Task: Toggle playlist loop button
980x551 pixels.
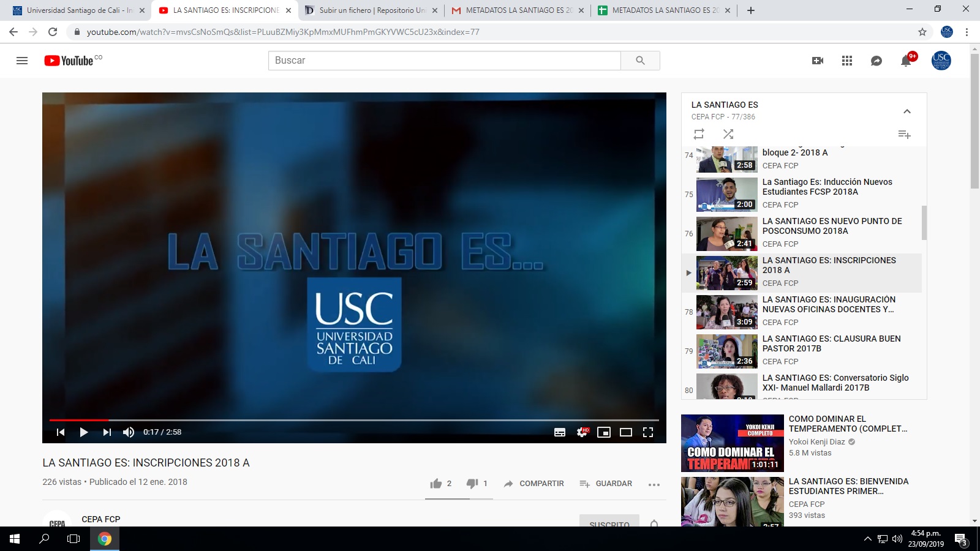Action: (699, 134)
